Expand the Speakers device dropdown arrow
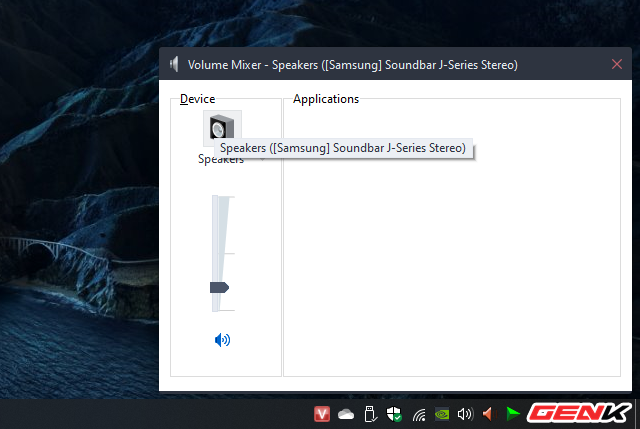This screenshot has width=640, height=429. pyautogui.click(x=262, y=159)
